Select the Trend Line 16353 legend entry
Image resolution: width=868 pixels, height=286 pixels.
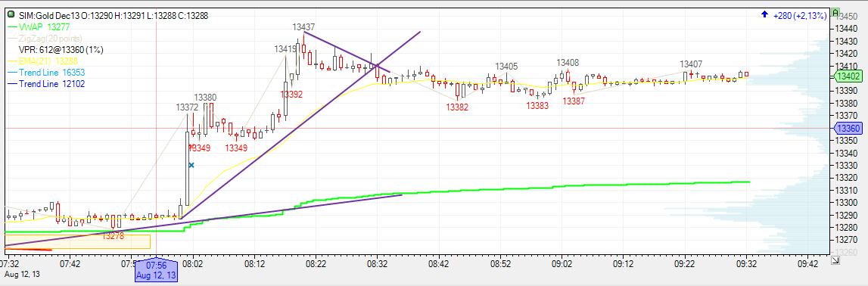tap(51, 73)
